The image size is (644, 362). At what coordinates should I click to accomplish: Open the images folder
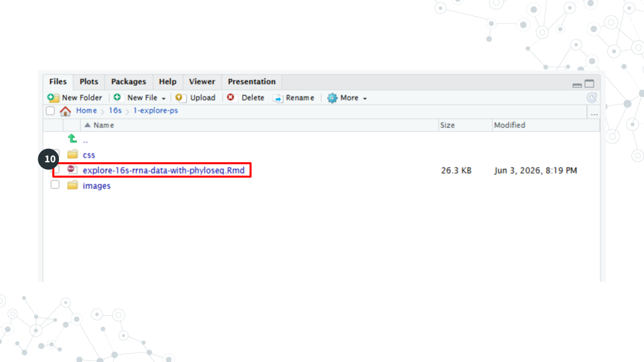(x=97, y=186)
